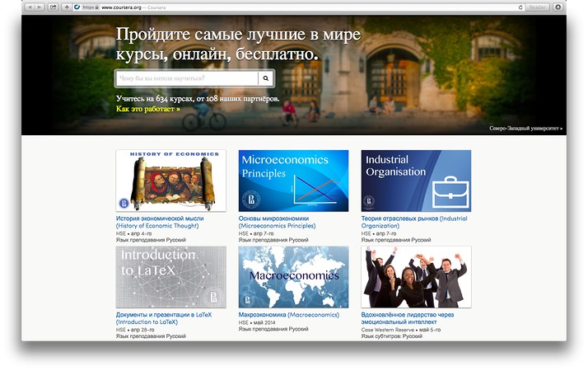Viewport: 588px width, 371px height.
Task: Add bookmark with the plus button
Action: coord(67,7)
